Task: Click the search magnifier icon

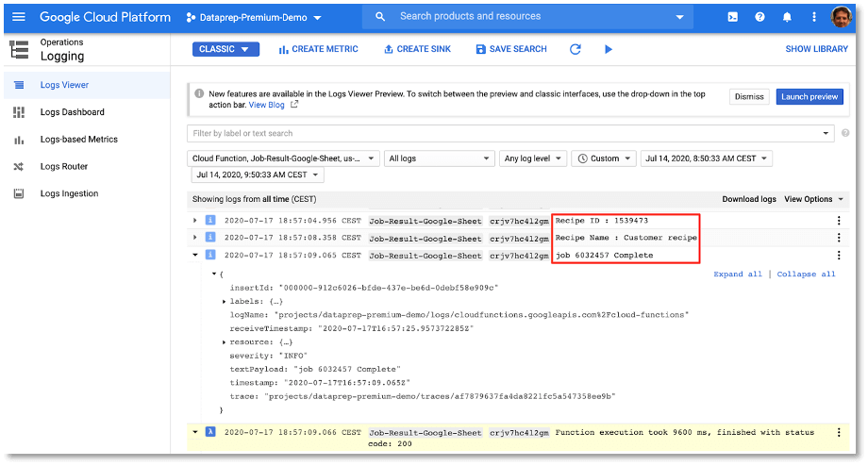Action: coord(379,17)
